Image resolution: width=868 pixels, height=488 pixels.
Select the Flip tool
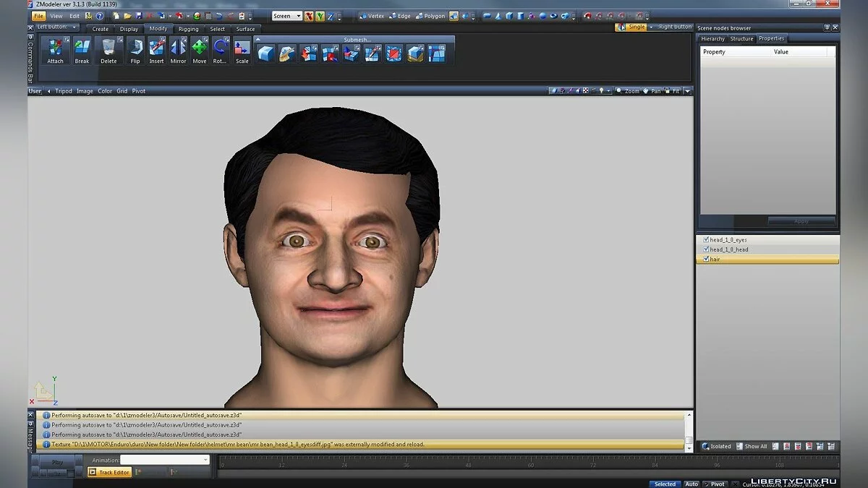(135, 51)
